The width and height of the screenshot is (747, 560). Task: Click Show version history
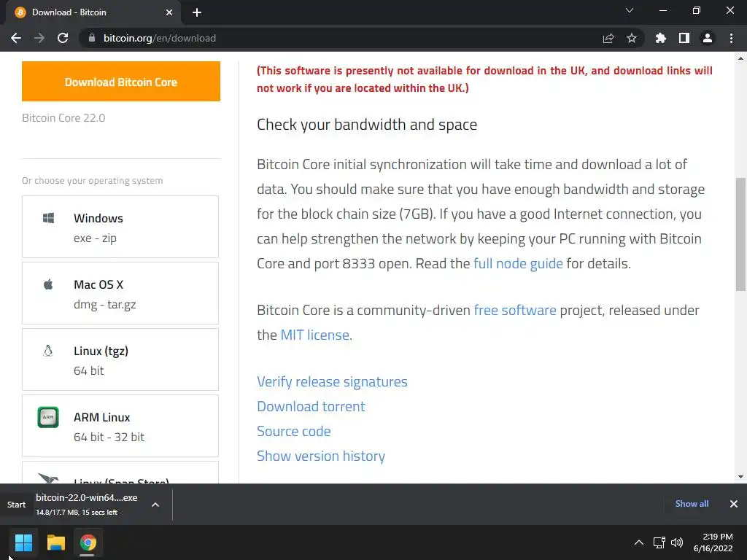coord(321,456)
